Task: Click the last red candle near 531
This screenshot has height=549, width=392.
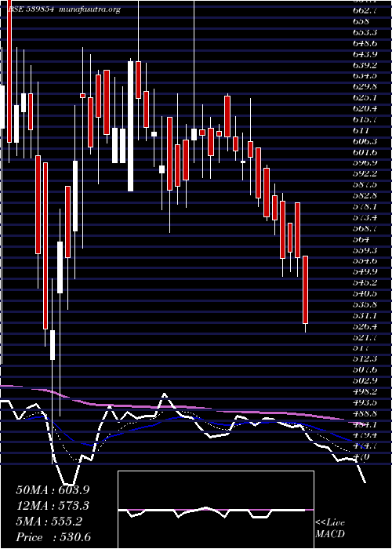Action: (305, 289)
